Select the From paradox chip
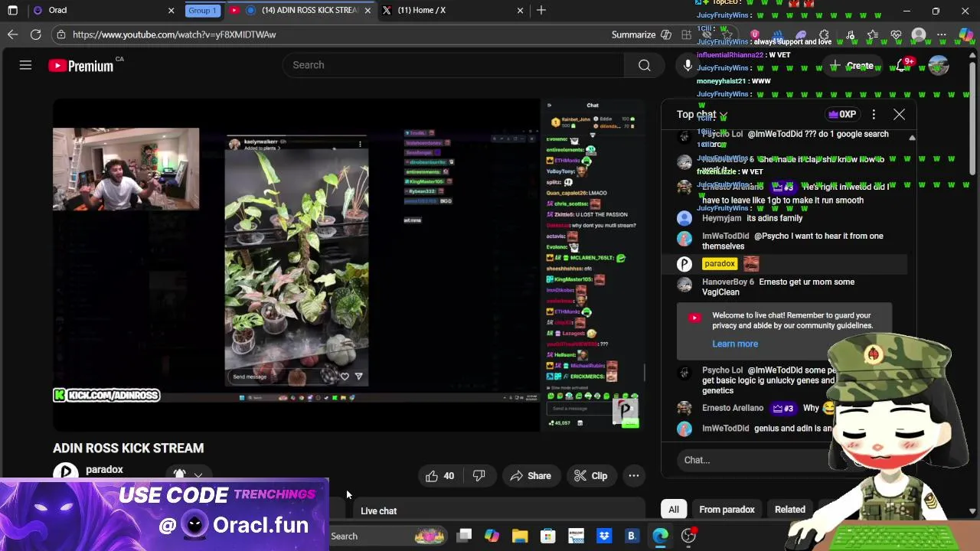Screen dimensions: 980x551 click(727, 510)
